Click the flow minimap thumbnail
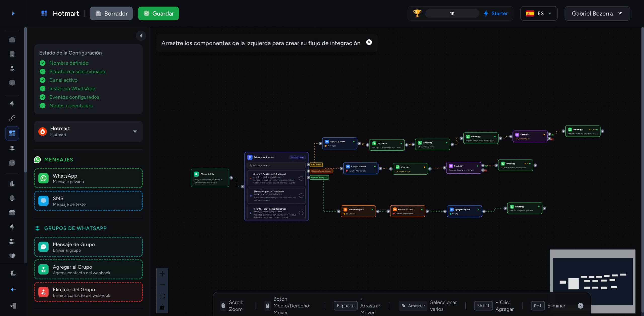 point(593,281)
